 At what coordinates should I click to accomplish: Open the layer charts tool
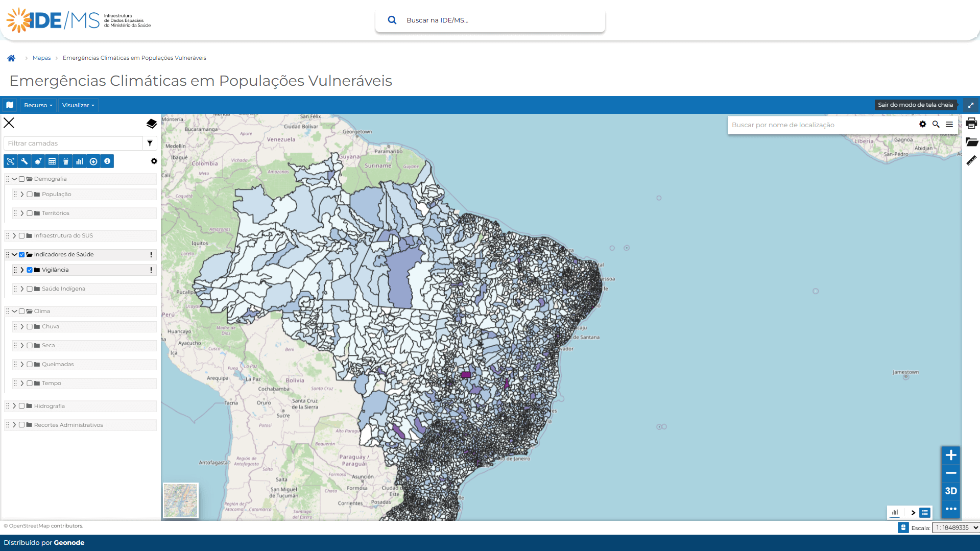(80, 161)
